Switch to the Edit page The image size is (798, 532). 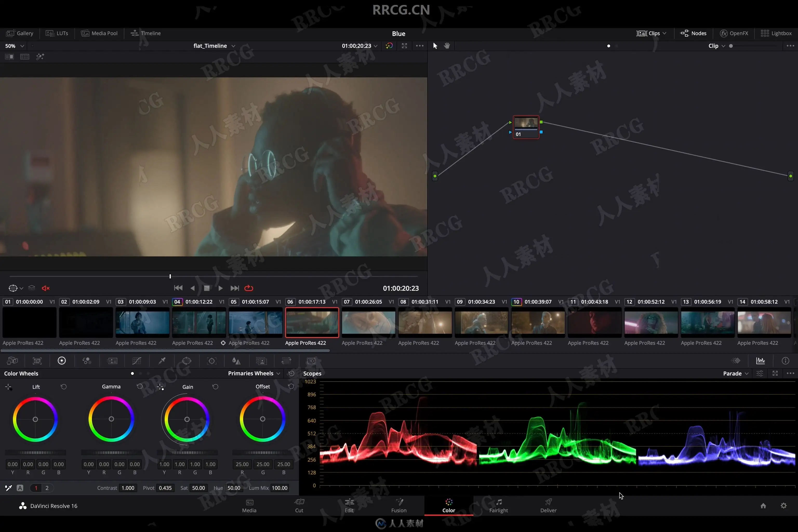click(349, 505)
